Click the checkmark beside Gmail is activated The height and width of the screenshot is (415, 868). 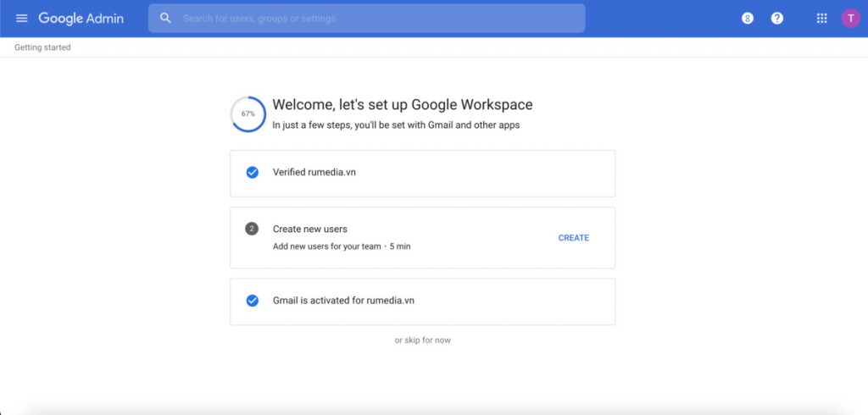point(252,301)
